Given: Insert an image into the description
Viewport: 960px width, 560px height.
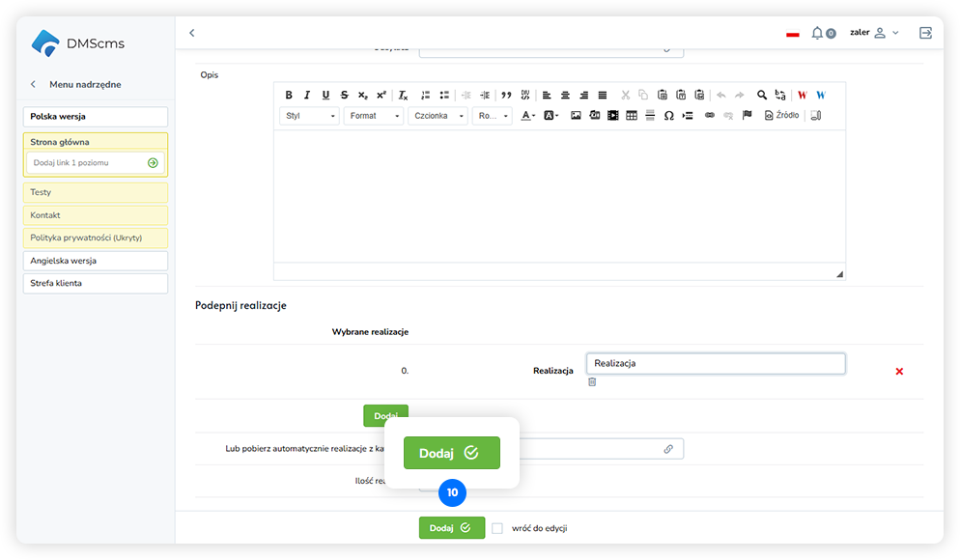Looking at the screenshot, I should [576, 116].
